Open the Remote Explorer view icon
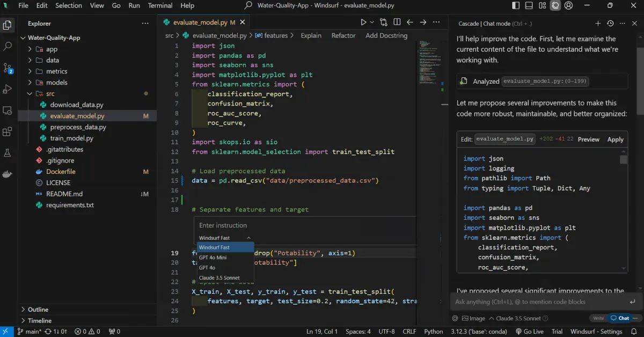644x337 pixels. point(8,111)
